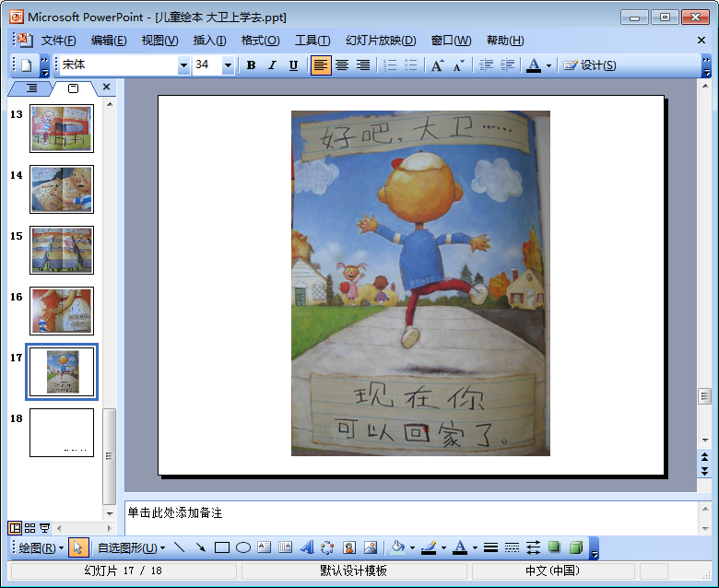Screen dimensions: 719x588
Task: Switch to Normal view
Action: 15,528
